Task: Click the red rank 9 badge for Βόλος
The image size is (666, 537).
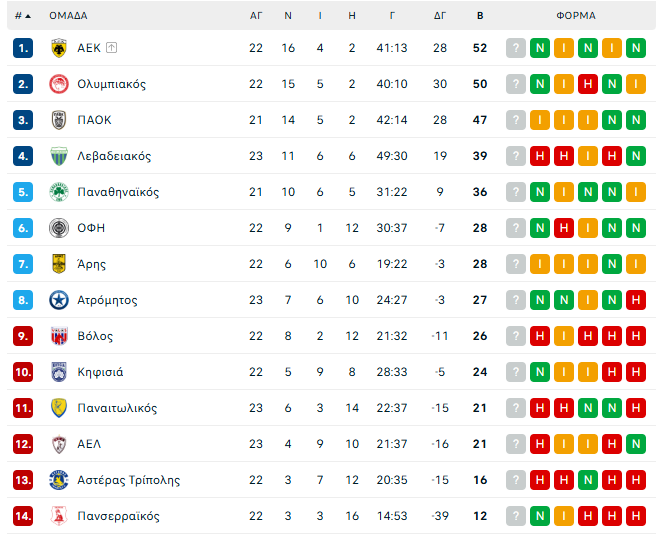Action: (24, 336)
